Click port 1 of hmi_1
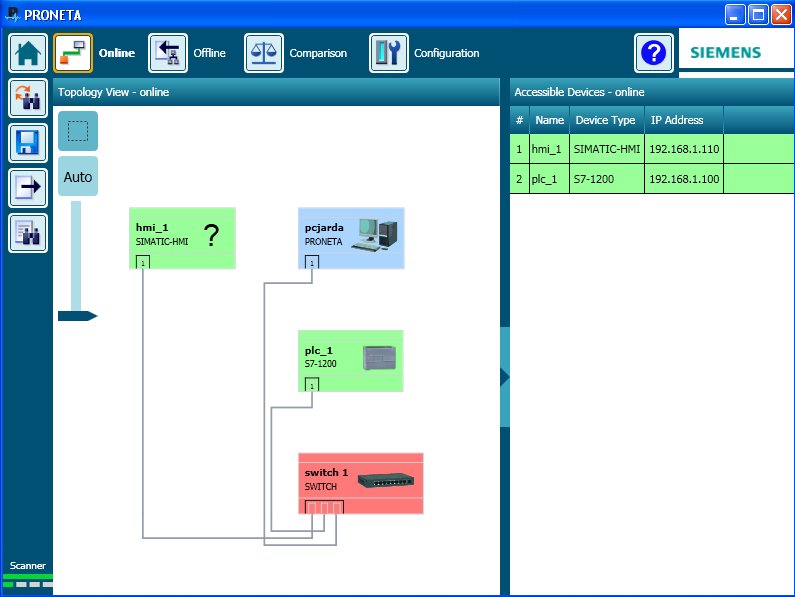This screenshot has height=597, width=795. pos(143,262)
